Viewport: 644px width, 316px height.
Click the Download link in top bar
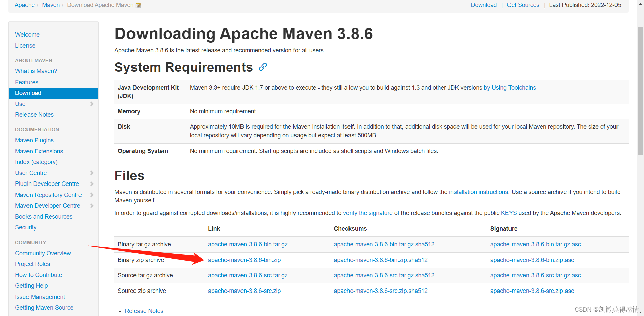(484, 5)
